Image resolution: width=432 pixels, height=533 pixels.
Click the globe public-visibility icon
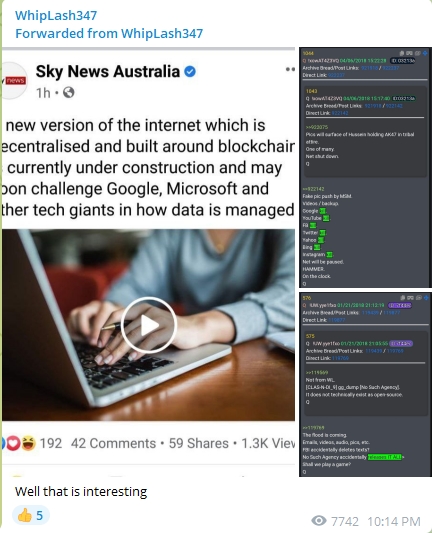click(x=68, y=92)
